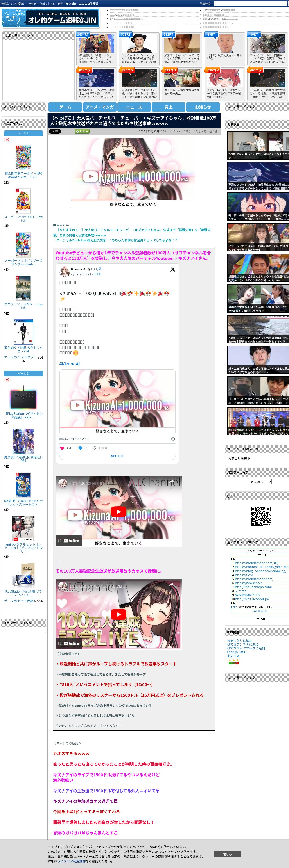The image size is (289, 868).
Task: Open the 814コメ フリーレン article thumbnail
Action: point(97,78)
